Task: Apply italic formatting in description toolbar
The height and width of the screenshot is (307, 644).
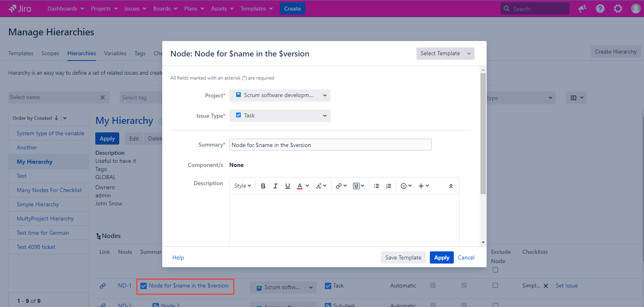Action: coord(275,186)
